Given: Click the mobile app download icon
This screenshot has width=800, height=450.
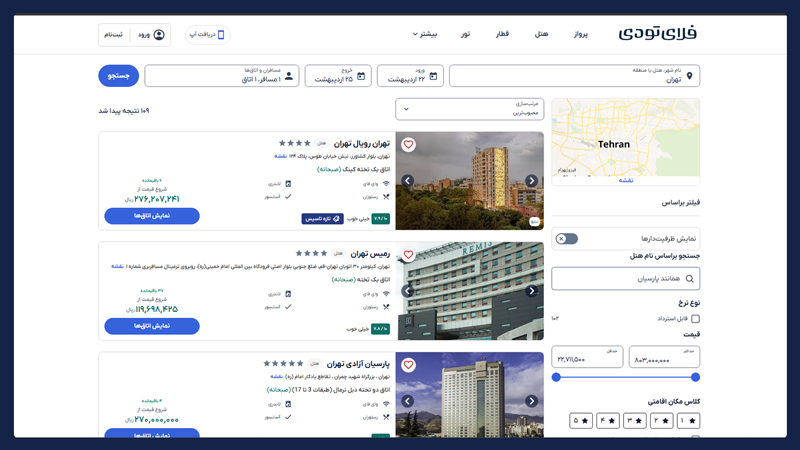Looking at the screenshot, I should (221, 35).
